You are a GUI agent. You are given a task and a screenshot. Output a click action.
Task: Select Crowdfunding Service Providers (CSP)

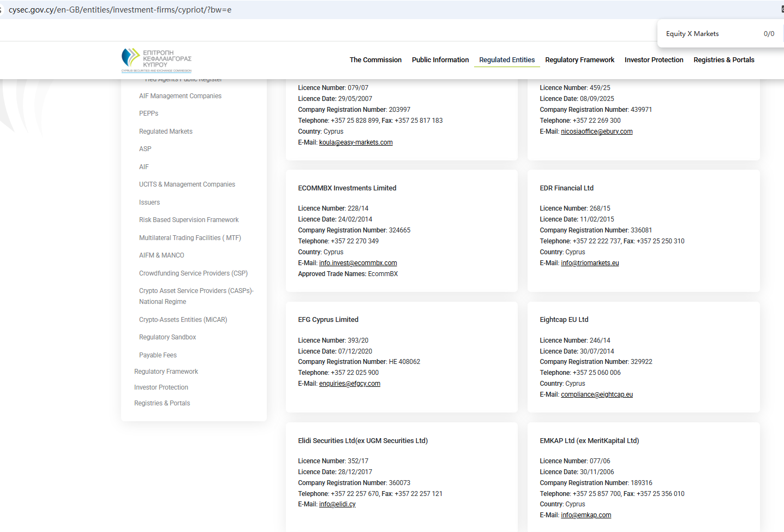(193, 273)
